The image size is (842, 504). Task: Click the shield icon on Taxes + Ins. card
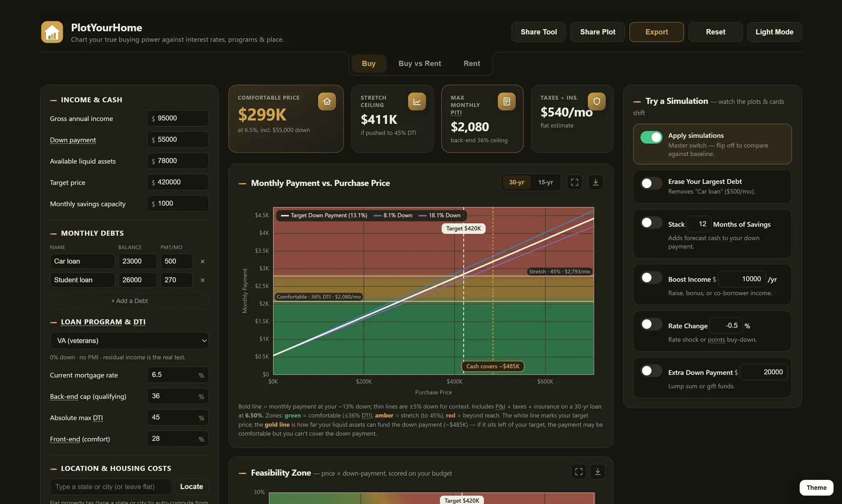[x=597, y=102]
